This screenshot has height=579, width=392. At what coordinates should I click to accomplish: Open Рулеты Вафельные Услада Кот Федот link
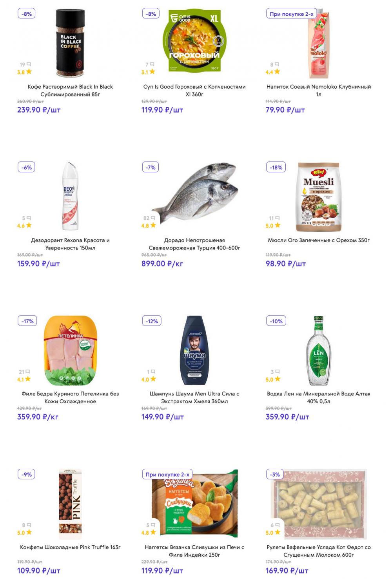click(x=319, y=551)
